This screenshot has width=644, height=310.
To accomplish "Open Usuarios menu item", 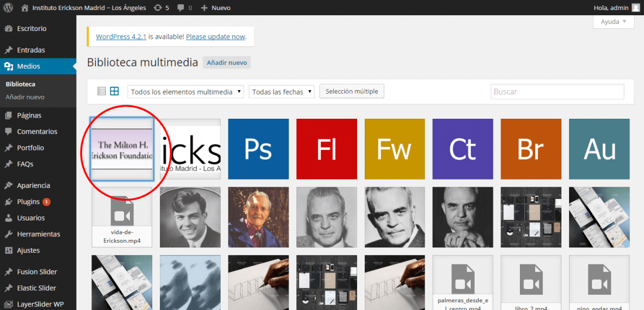I will pos(31,218).
